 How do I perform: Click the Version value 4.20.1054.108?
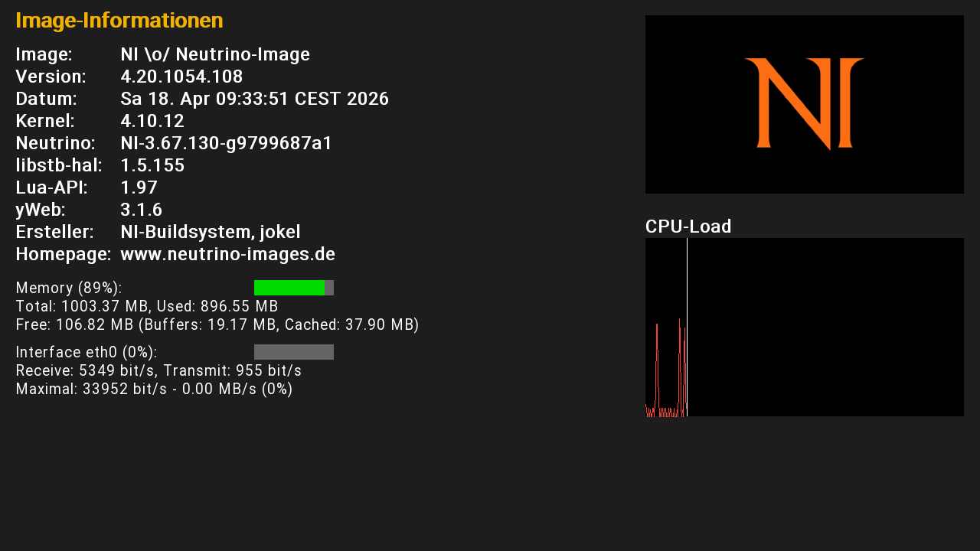[181, 77]
